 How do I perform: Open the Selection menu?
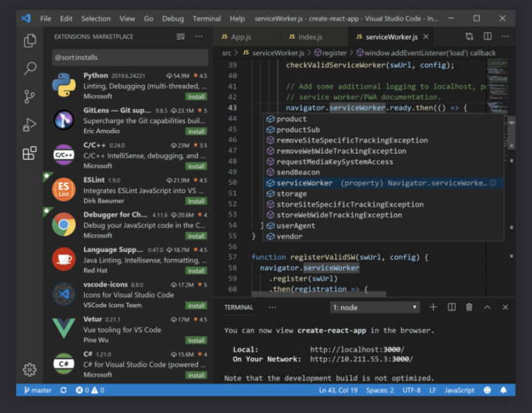tap(96, 18)
